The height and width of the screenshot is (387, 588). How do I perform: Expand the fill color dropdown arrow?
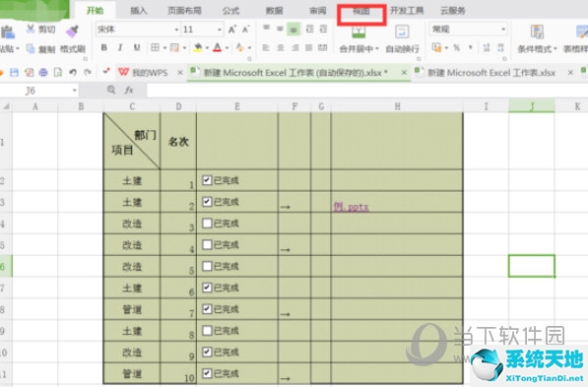click(x=207, y=48)
